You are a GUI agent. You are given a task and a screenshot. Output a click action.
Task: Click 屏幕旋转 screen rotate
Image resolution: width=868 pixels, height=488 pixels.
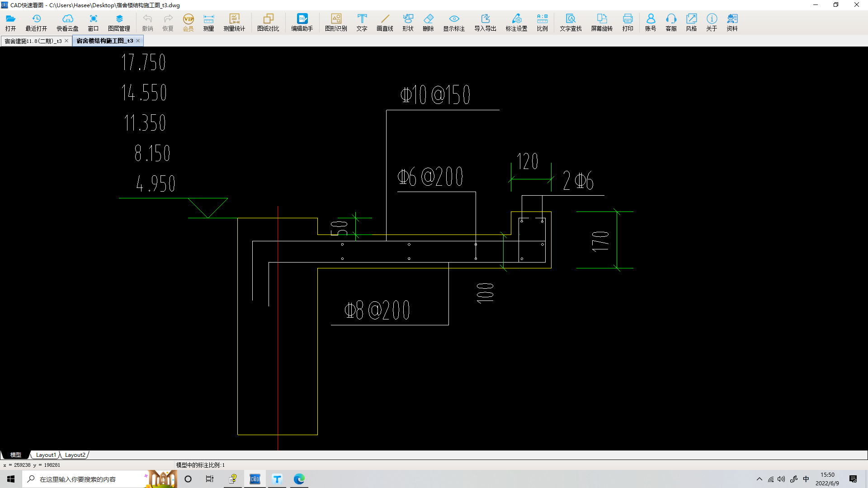coord(602,22)
